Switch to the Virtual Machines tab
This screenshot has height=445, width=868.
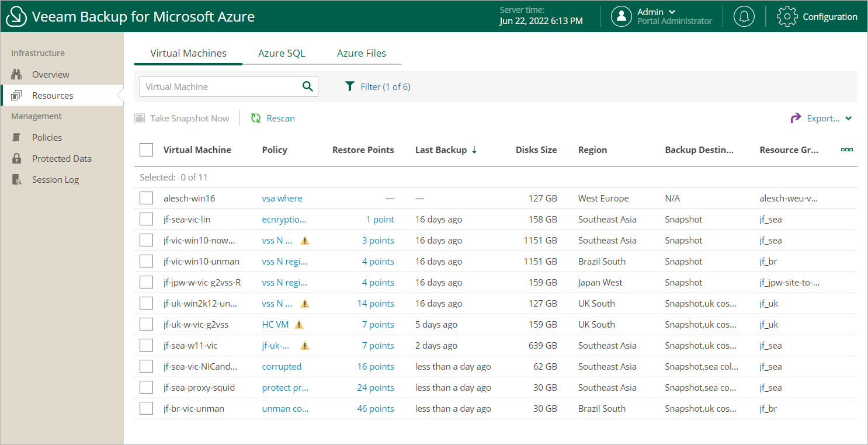[x=188, y=53]
